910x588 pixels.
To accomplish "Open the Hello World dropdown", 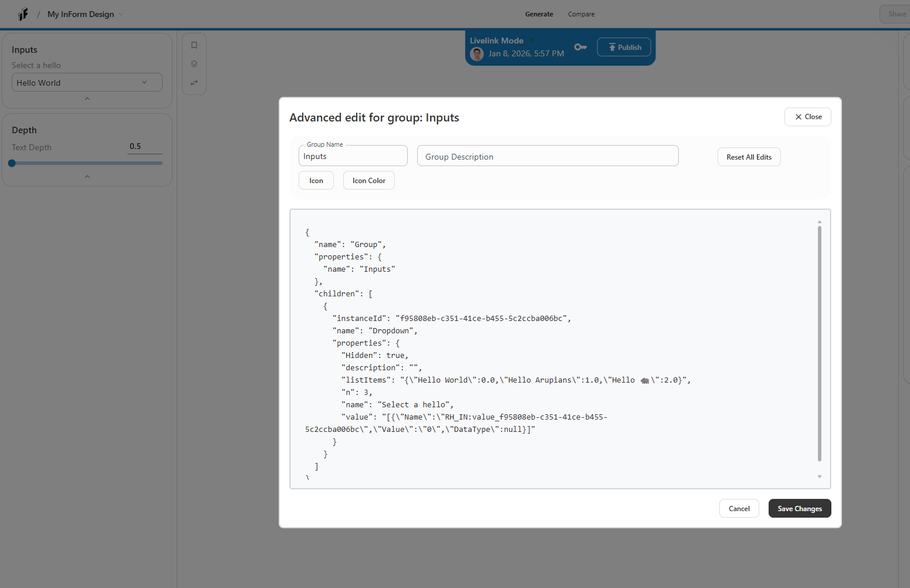I will pyautogui.click(x=87, y=83).
